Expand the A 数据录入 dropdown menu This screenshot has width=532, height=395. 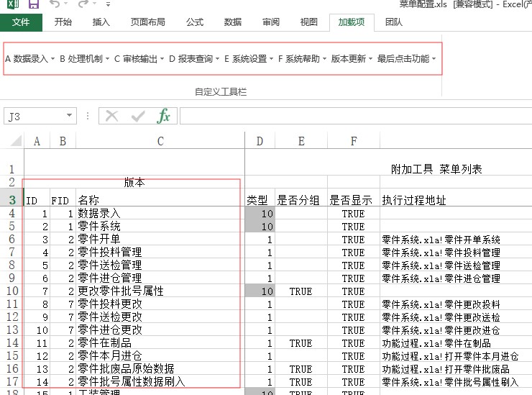pyautogui.click(x=29, y=59)
